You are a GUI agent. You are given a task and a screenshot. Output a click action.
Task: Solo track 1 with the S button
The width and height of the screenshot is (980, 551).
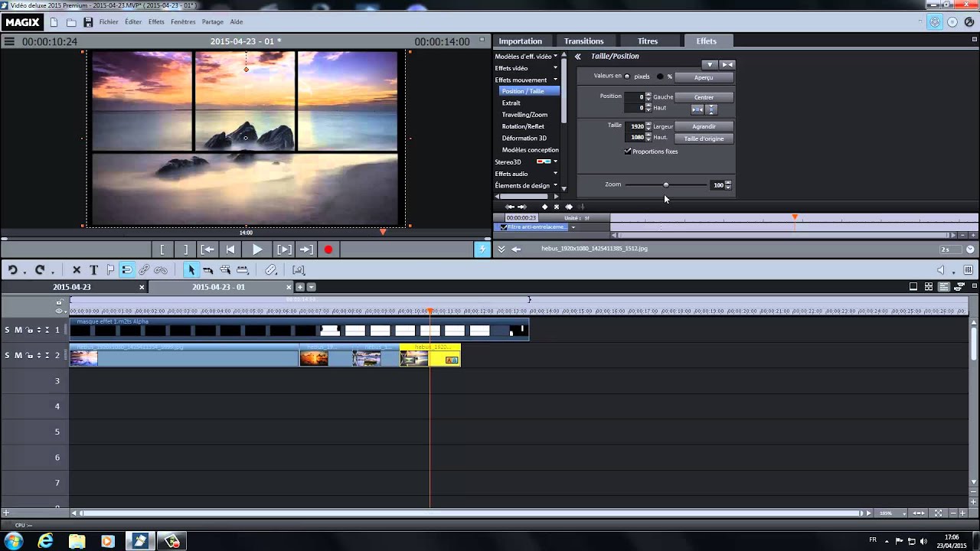[x=8, y=330]
